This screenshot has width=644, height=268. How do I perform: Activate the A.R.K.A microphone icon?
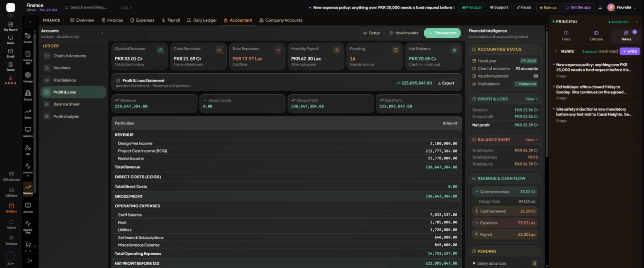pos(11,80)
